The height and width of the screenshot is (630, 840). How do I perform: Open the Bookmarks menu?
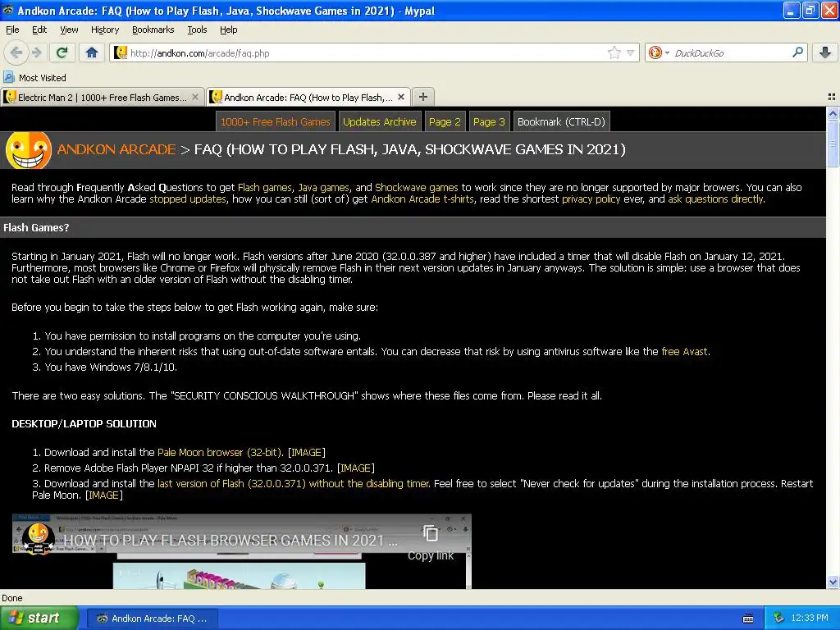tap(153, 30)
